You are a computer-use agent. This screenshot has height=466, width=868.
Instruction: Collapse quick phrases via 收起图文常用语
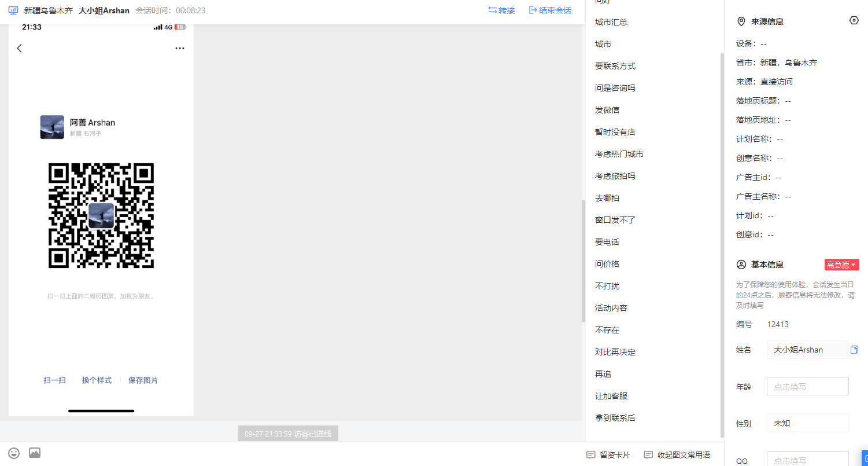click(677, 455)
